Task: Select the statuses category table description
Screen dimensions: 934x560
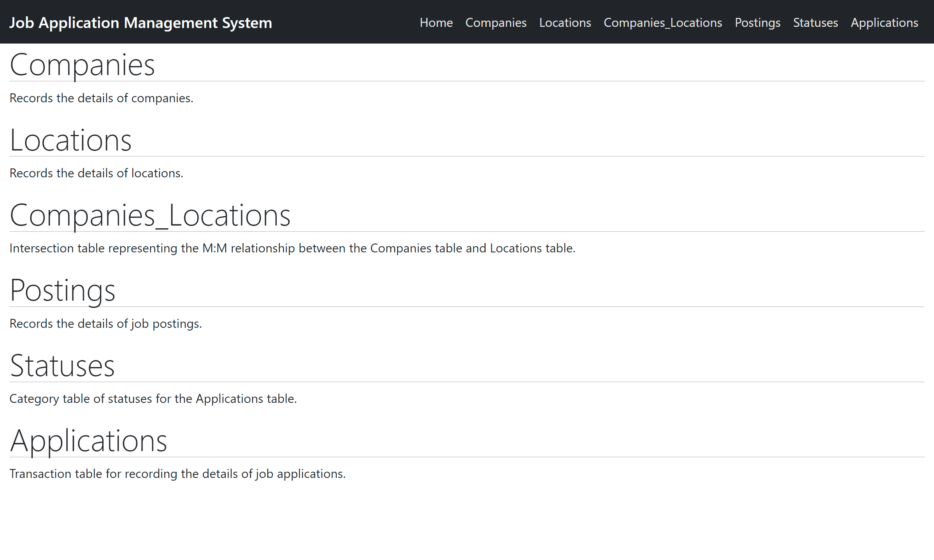Action: 153,398
